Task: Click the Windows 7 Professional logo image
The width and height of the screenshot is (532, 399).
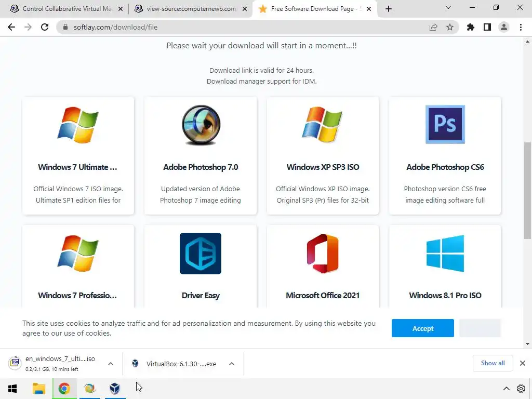Action: (x=78, y=254)
